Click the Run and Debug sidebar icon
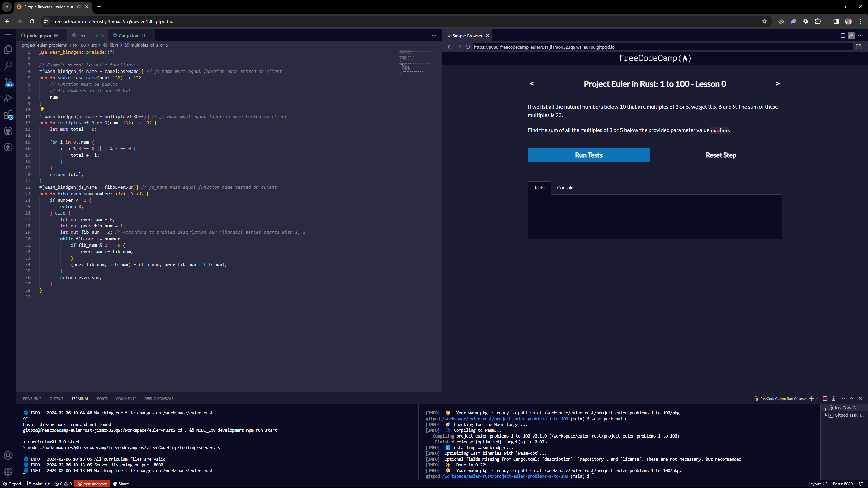Viewport: 868px width, 488px height. coord(9,98)
